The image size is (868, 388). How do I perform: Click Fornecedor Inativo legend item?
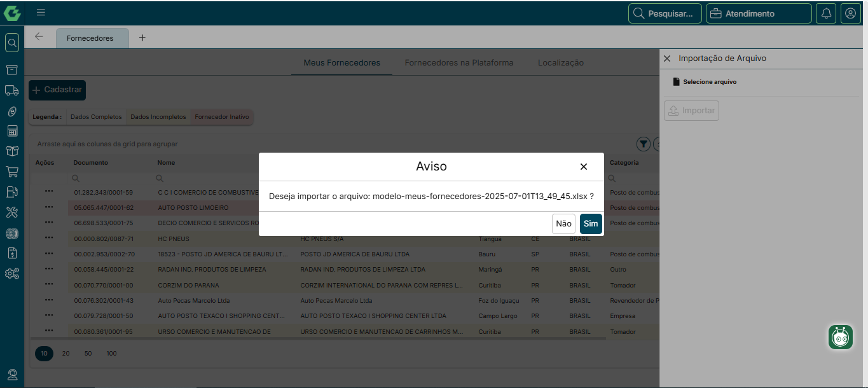pos(222,117)
